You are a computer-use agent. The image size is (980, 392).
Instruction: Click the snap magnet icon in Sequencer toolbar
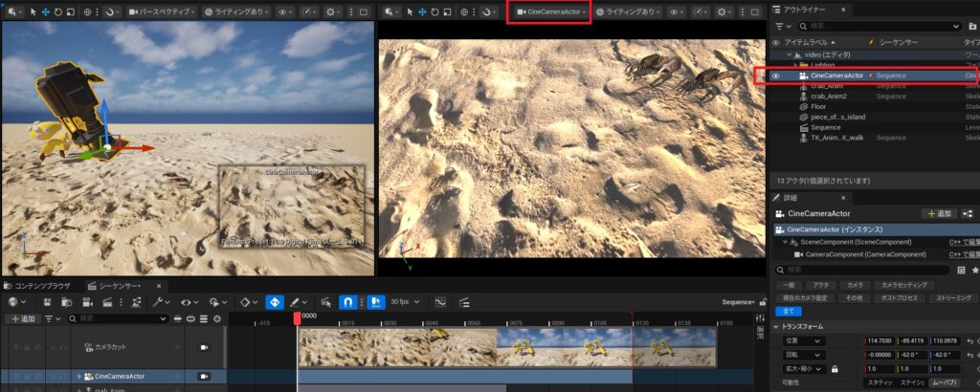[x=347, y=301]
